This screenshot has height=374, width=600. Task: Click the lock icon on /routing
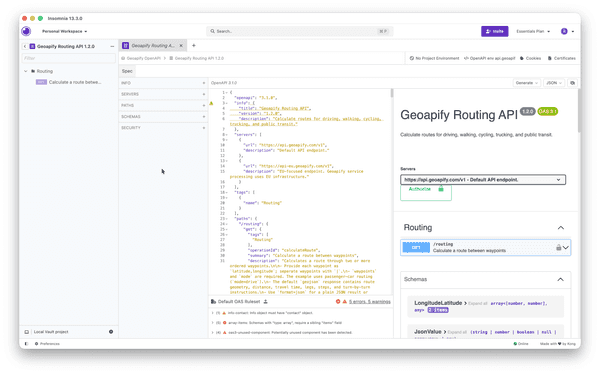click(x=558, y=248)
